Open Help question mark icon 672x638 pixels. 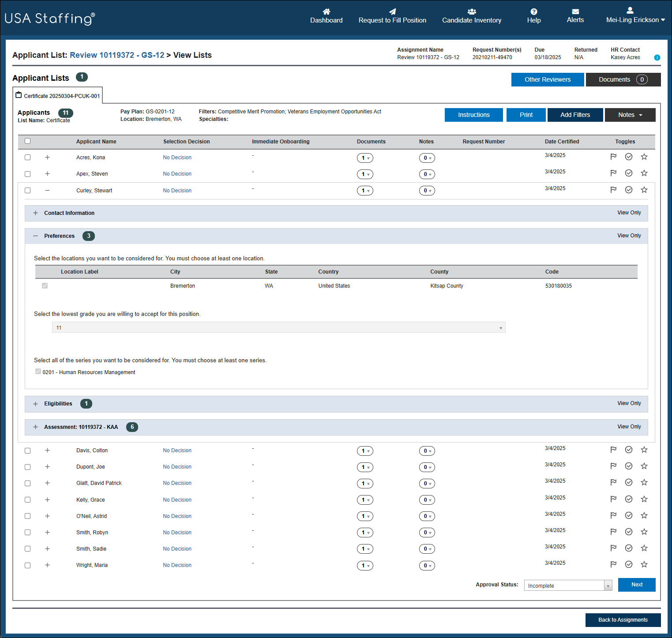click(534, 11)
